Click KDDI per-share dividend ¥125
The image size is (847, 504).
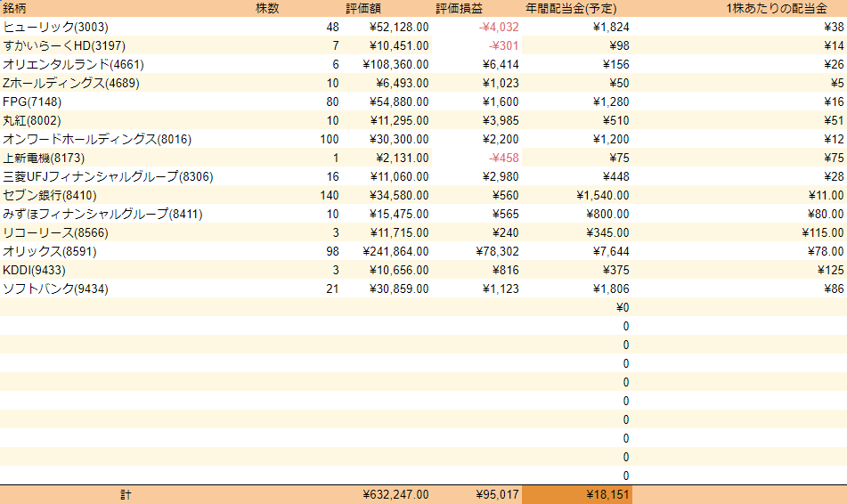(831, 270)
